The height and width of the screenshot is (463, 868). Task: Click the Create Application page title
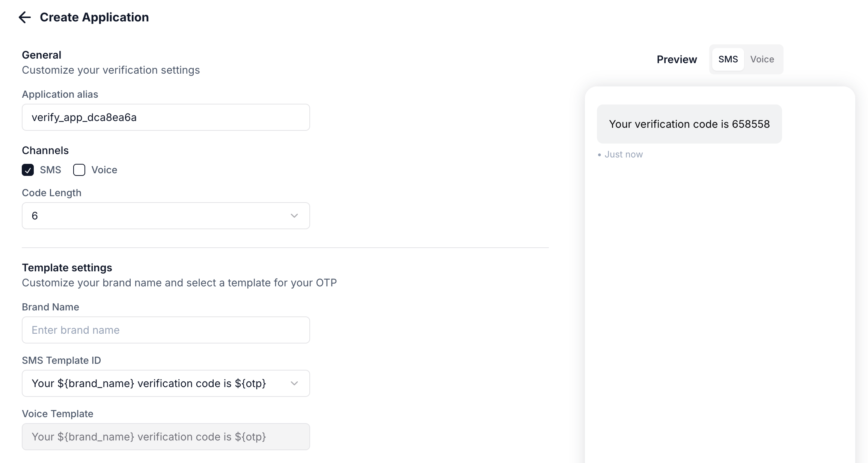tap(94, 17)
